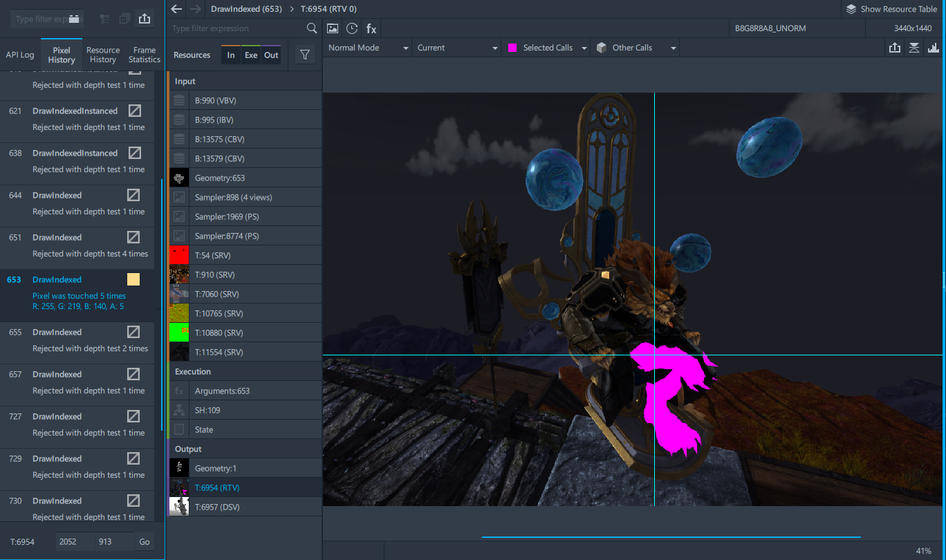
Task: Open the Frame Statistics tab
Action: pyautogui.click(x=145, y=55)
